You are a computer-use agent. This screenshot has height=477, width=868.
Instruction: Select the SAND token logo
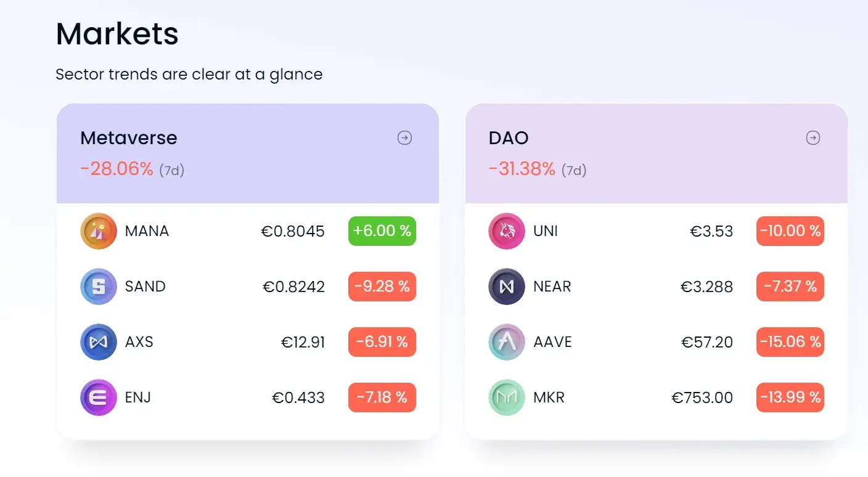tap(99, 287)
